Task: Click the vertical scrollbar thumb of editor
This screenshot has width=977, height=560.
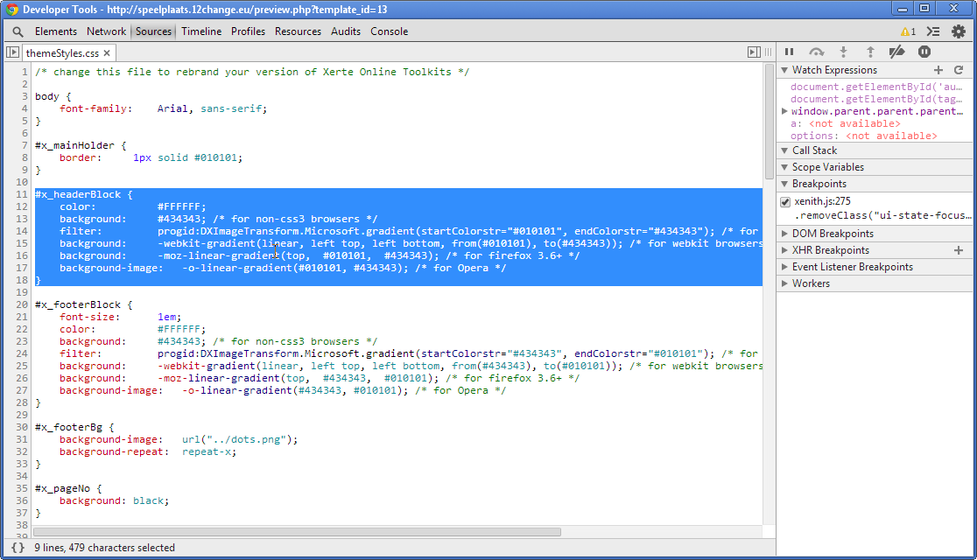Action: click(769, 122)
